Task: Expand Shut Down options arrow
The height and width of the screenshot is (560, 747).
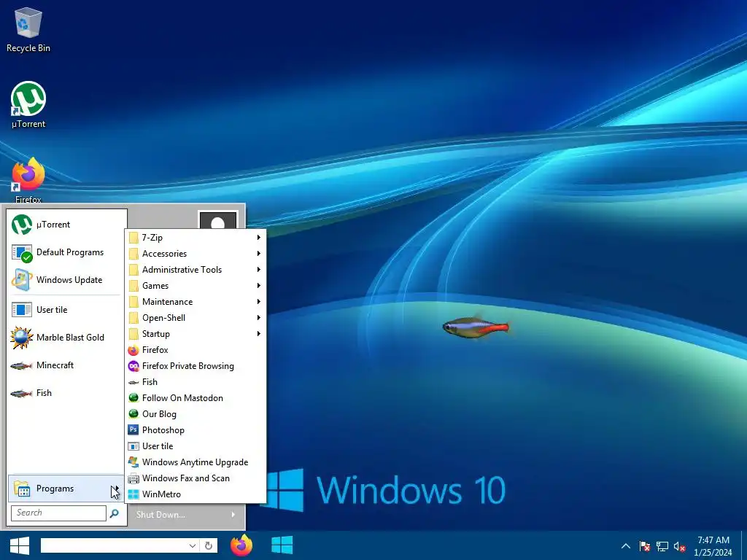Action: (x=233, y=515)
